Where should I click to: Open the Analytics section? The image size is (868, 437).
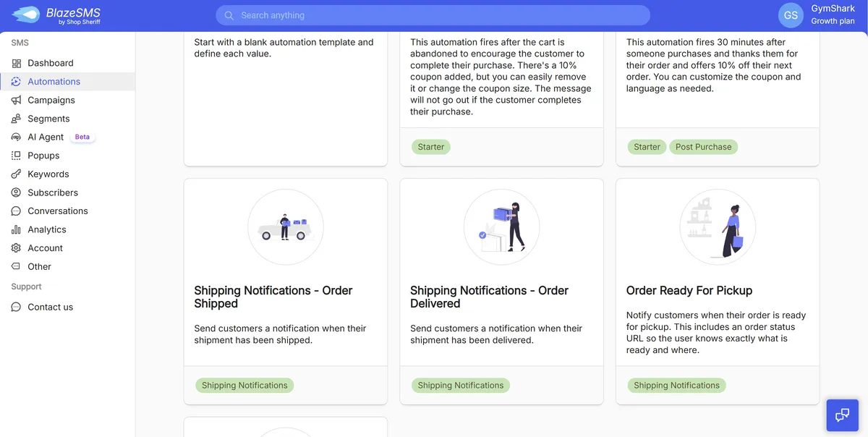click(x=48, y=229)
